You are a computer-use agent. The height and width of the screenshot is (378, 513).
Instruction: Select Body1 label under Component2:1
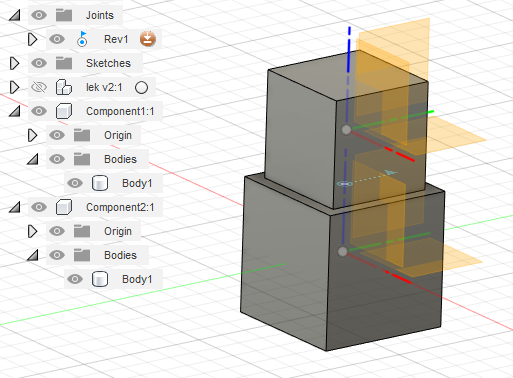137,279
